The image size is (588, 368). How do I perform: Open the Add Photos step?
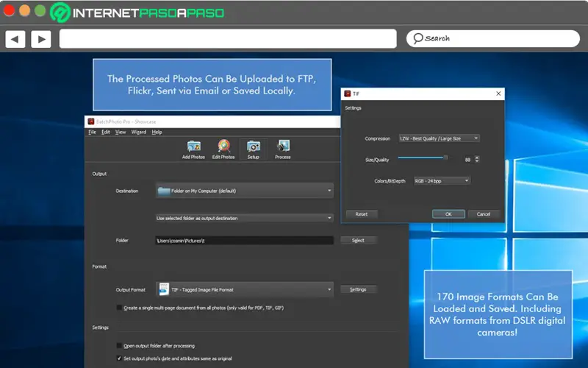pos(193,149)
